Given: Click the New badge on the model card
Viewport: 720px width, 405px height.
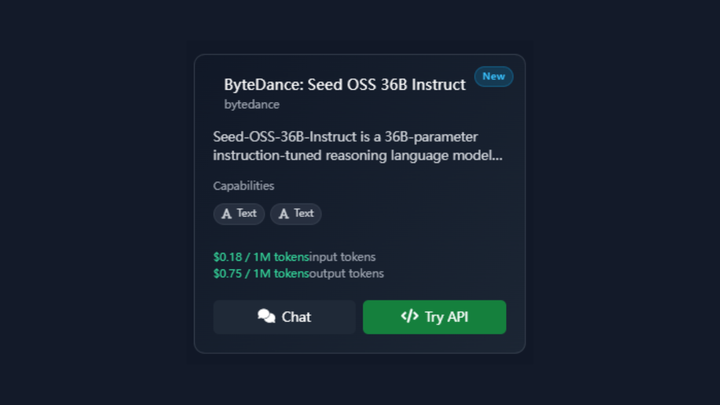Looking at the screenshot, I should pos(493,76).
